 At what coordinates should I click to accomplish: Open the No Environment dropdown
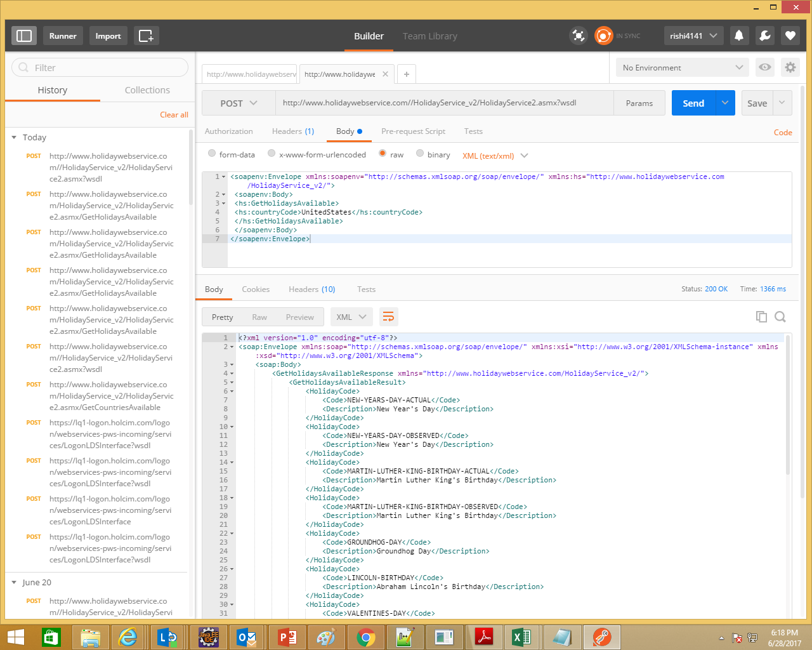(683, 67)
